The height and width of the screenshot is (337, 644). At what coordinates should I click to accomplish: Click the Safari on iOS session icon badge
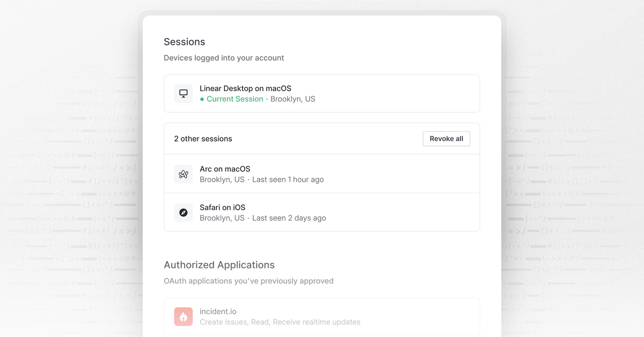point(183,213)
